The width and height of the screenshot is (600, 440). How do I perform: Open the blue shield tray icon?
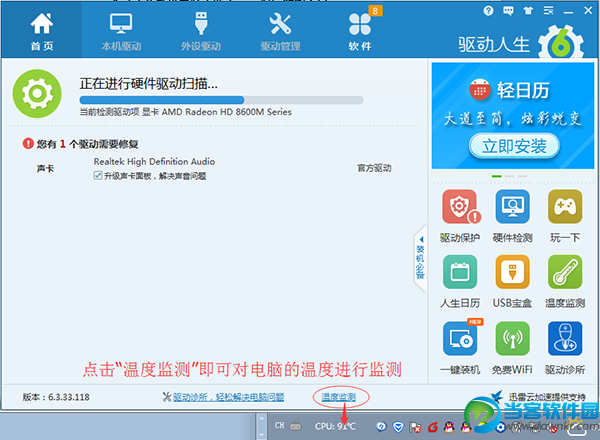click(x=398, y=427)
